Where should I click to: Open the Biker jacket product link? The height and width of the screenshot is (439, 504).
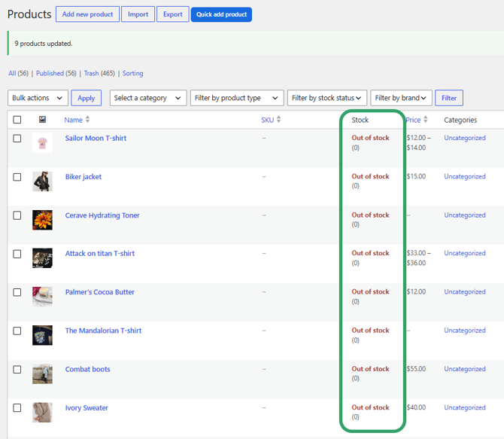tap(83, 177)
